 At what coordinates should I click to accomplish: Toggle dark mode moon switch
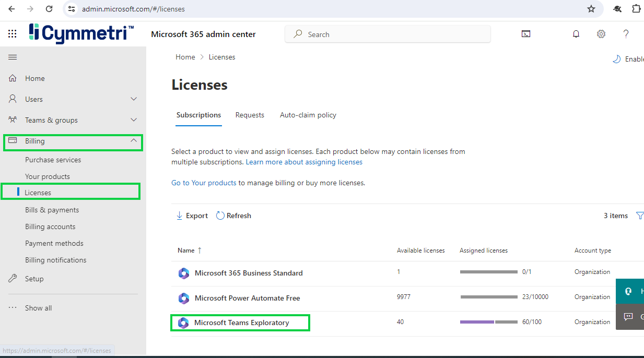coord(617,59)
